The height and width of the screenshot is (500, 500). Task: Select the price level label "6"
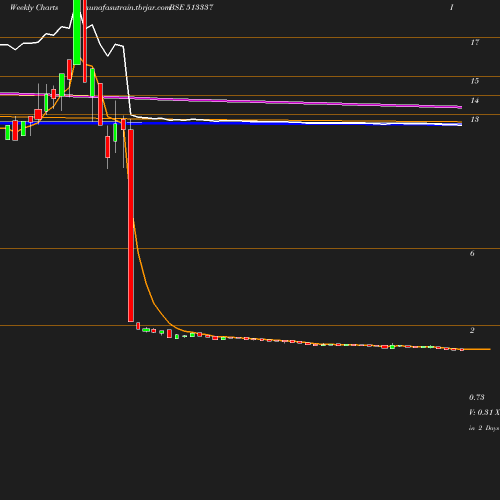[472, 253]
